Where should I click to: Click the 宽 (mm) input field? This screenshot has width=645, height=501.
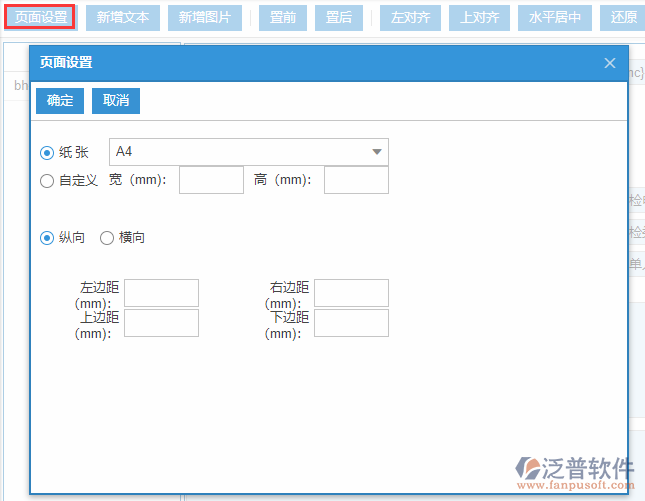(x=211, y=180)
